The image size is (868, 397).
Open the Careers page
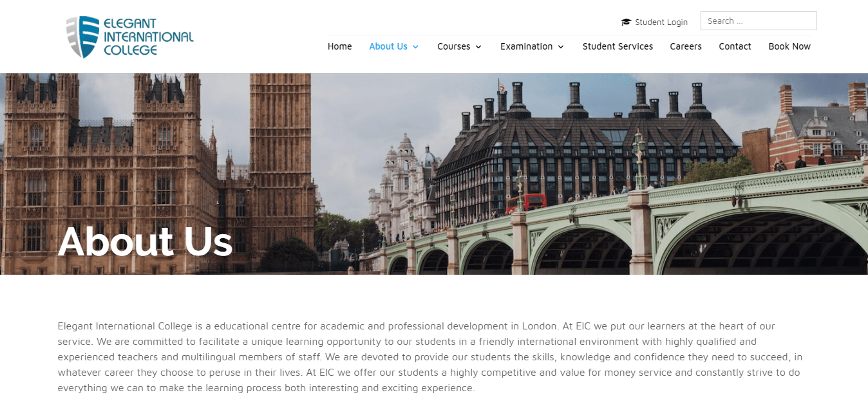coord(686,46)
